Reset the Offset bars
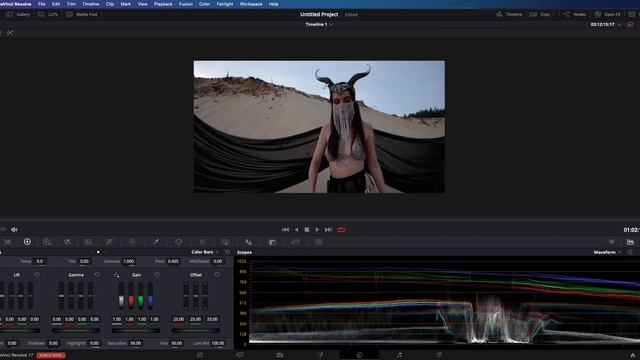 [217, 275]
